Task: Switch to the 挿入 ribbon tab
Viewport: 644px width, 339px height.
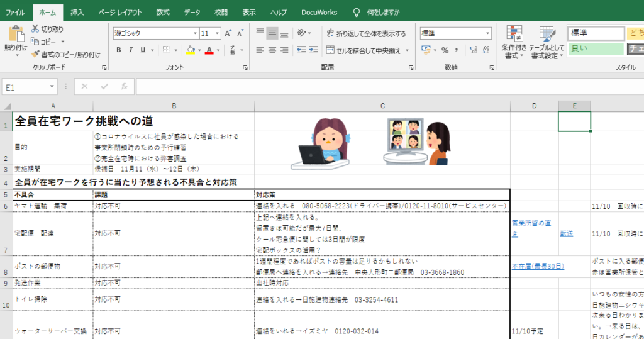Action: coord(77,12)
